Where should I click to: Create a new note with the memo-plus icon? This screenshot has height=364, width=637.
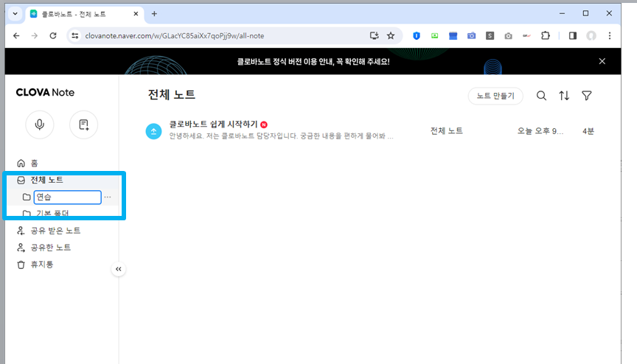pos(84,125)
